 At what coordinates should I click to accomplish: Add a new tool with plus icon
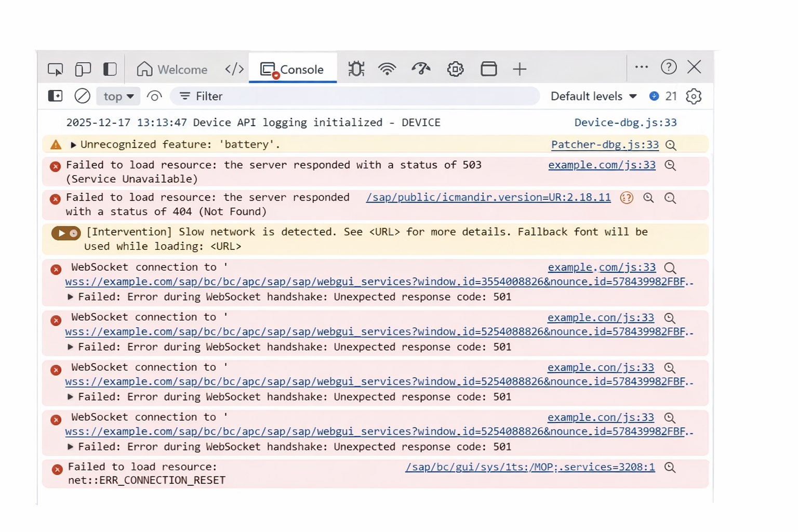(520, 69)
